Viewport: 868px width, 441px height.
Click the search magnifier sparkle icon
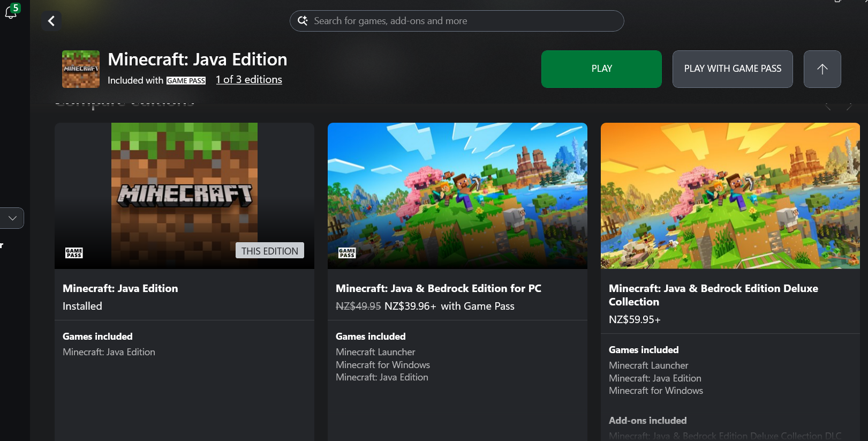(x=303, y=21)
